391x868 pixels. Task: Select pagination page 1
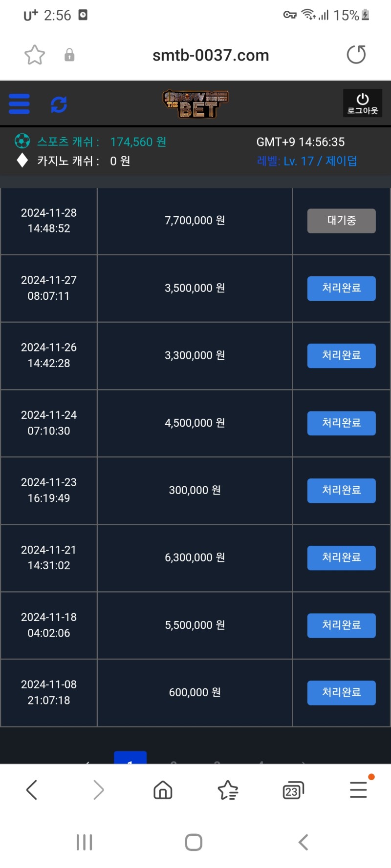(130, 758)
